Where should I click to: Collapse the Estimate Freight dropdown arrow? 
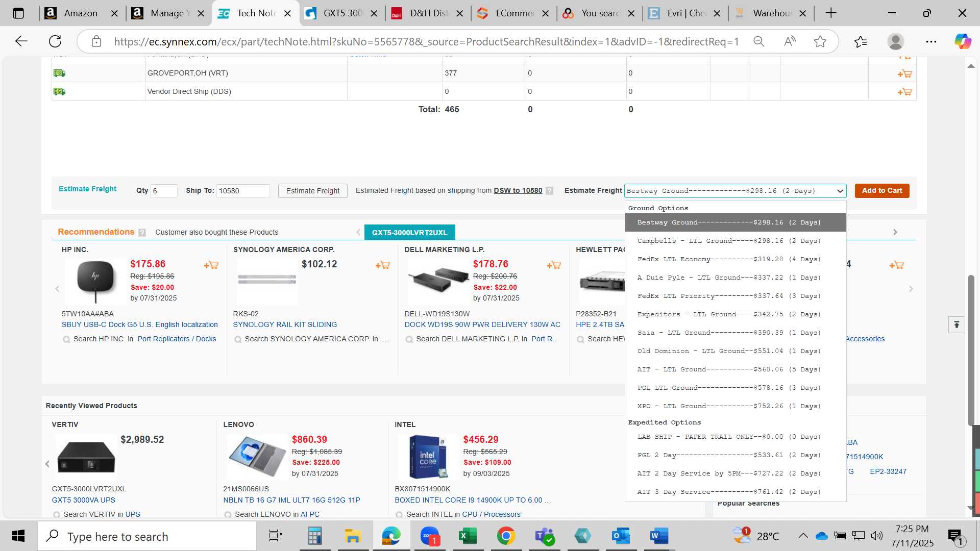(840, 191)
